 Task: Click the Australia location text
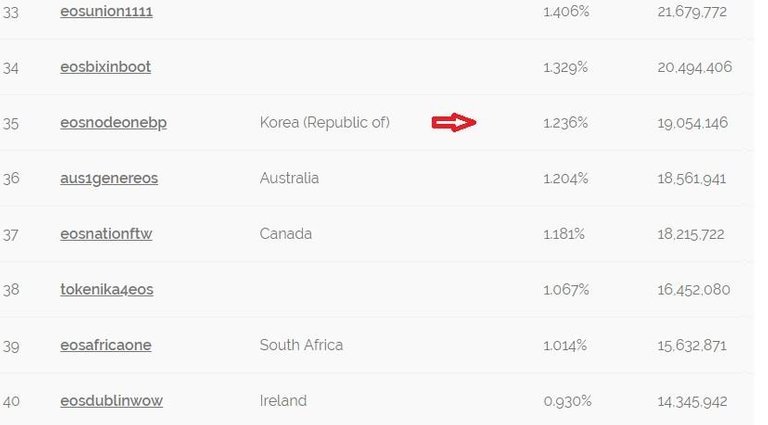click(x=289, y=178)
